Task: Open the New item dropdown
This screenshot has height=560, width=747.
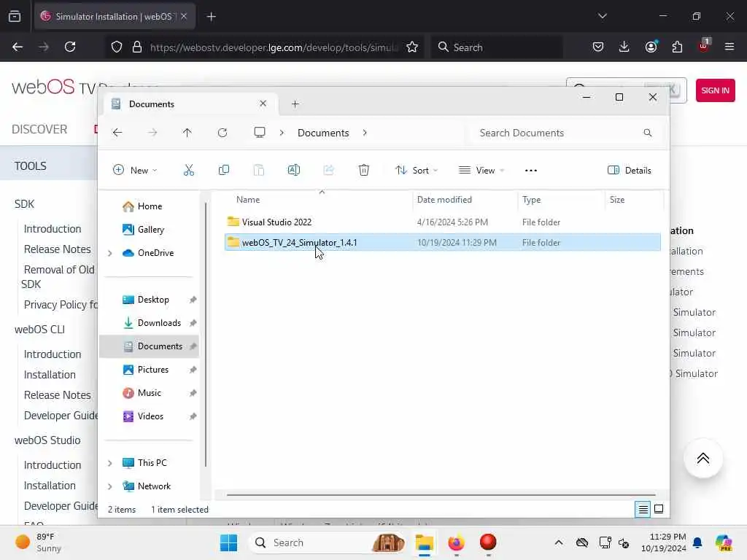Action: pyautogui.click(x=135, y=170)
